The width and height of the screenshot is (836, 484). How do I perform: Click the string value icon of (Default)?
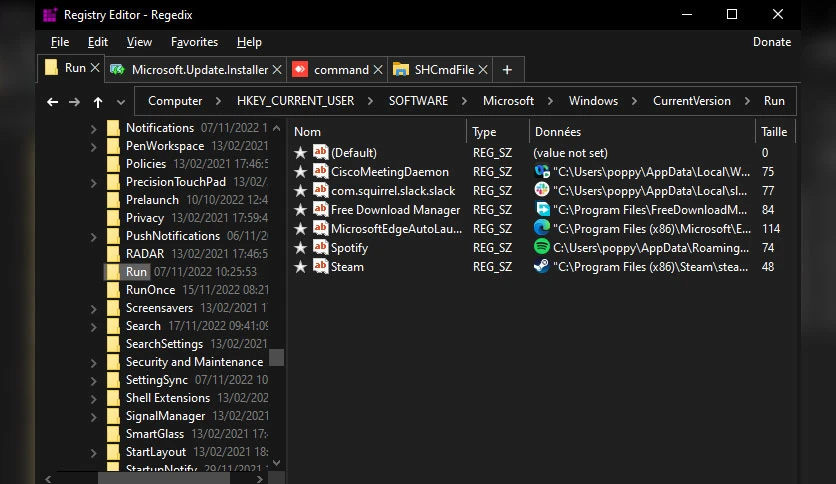click(320, 151)
